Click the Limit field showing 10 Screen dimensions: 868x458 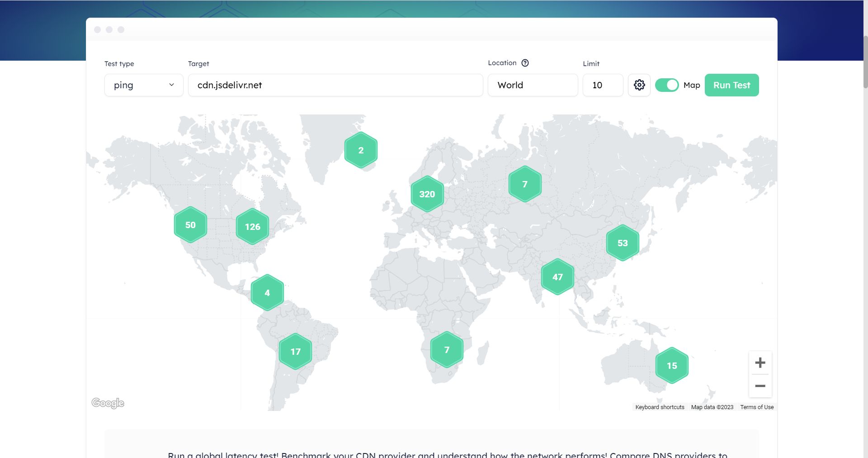pyautogui.click(x=603, y=85)
